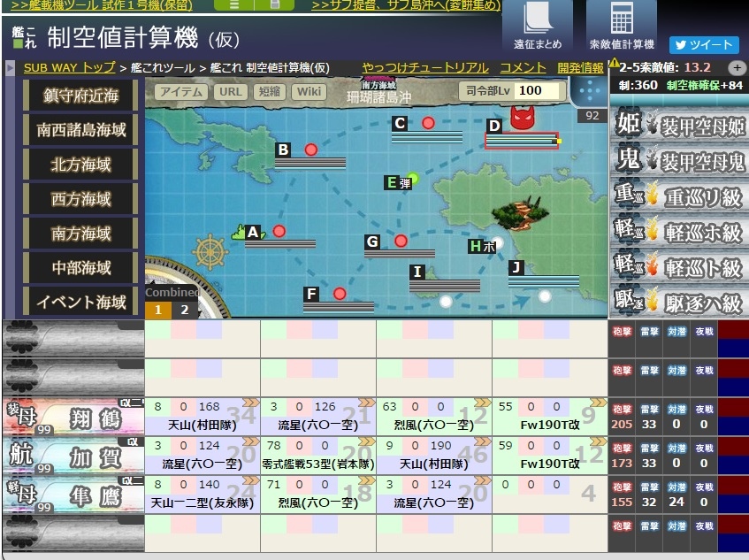Click the 司令部Lv input field

(538, 91)
